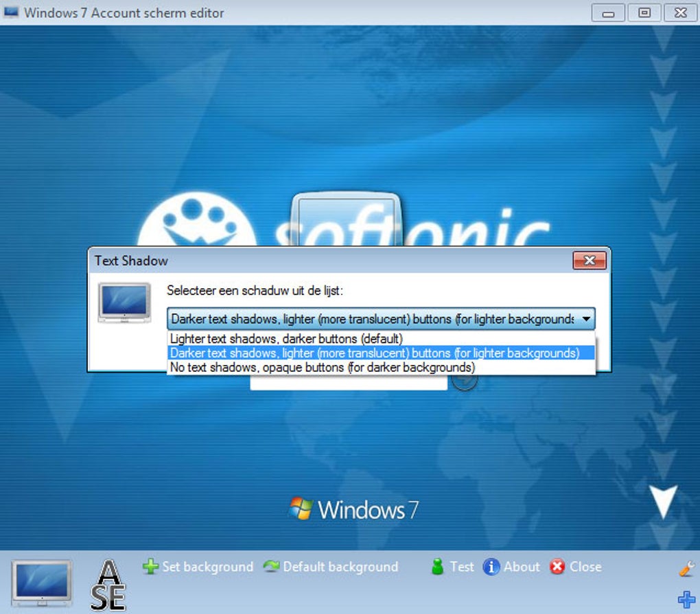
Task: Click the Test button
Action: [x=452, y=567]
